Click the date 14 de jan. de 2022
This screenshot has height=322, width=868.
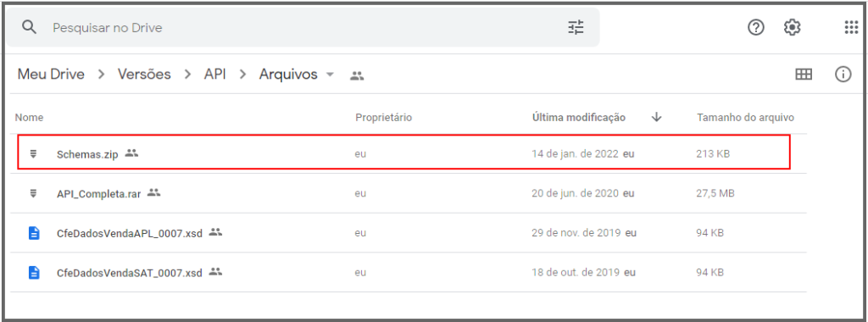click(575, 154)
